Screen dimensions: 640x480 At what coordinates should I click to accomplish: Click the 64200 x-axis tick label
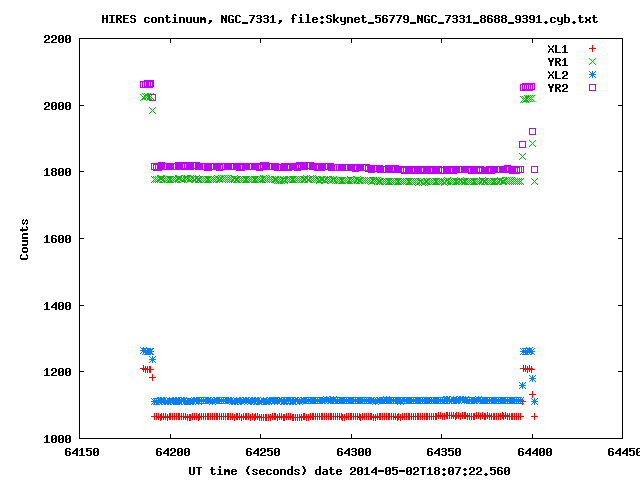[x=173, y=452]
